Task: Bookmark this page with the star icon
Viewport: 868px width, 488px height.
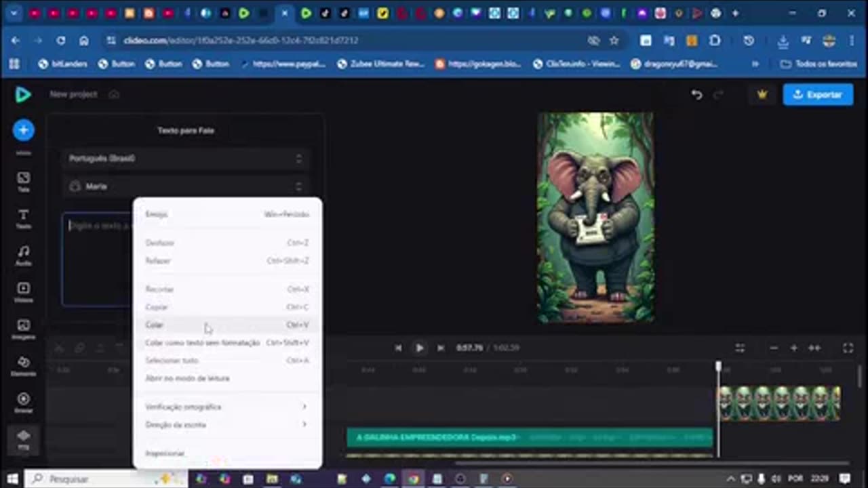Action: 614,41
